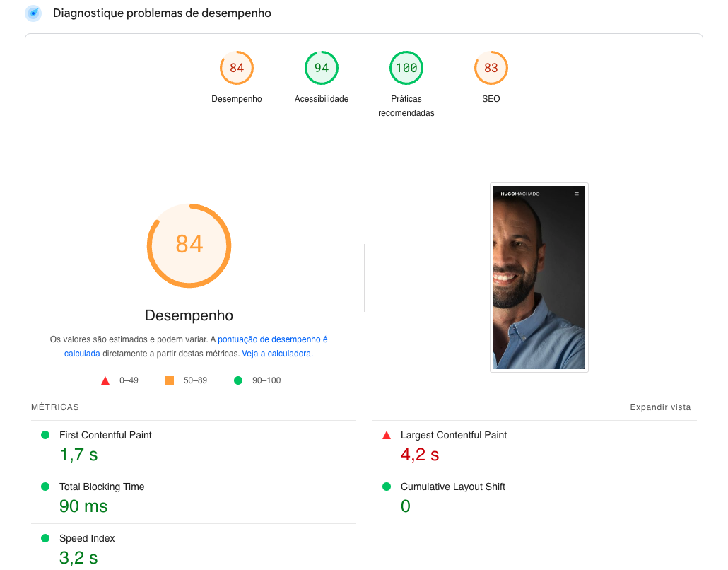Expand the metrics view with Expandir vista

[660, 407]
